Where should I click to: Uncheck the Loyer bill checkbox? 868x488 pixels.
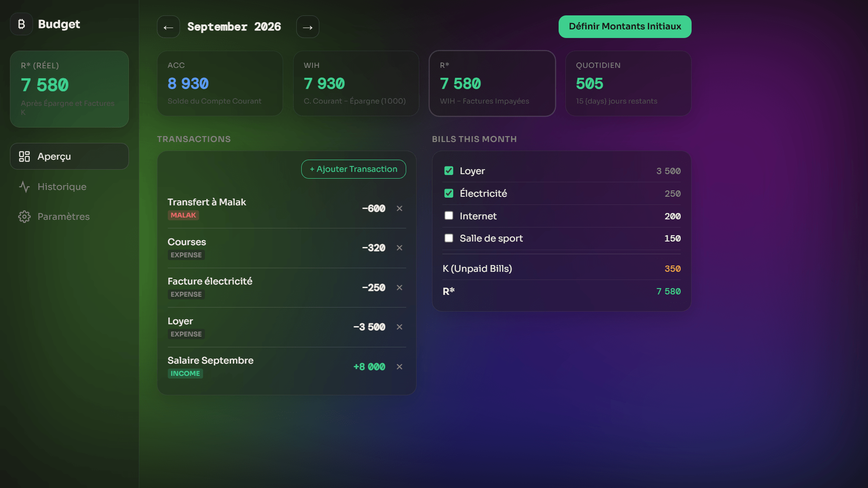pos(449,171)
